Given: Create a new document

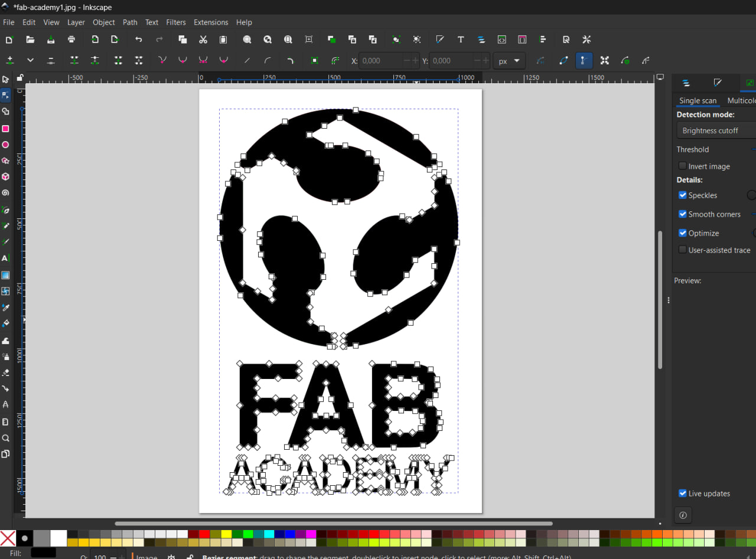Looking at the screenshot, I should point(9,40).
